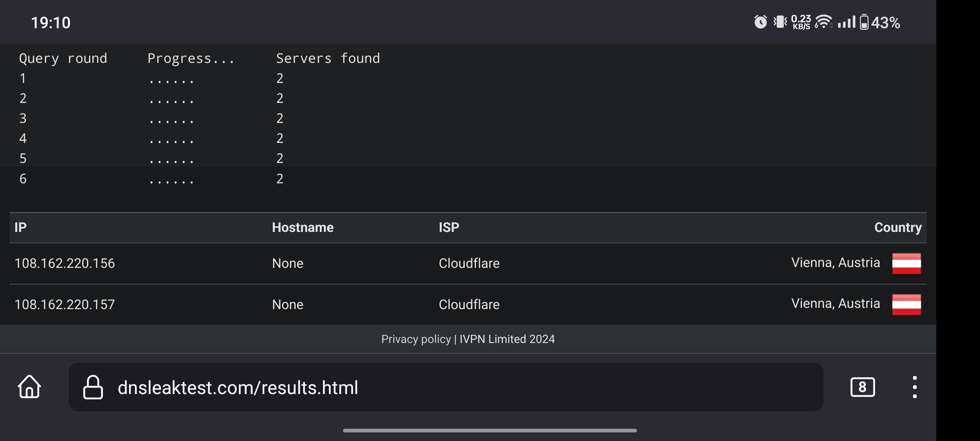Tap the ISP column header
The image size is (980, 441).
tap(449, 227)
